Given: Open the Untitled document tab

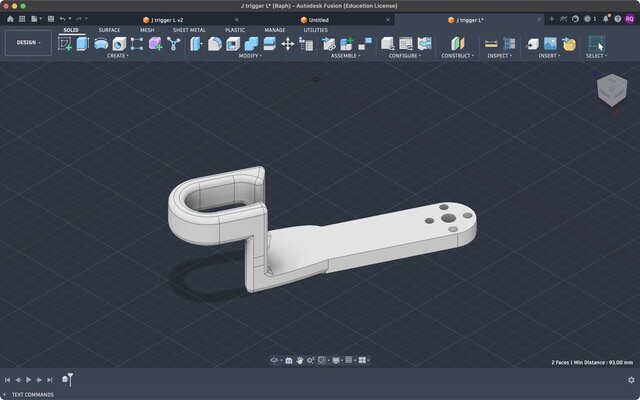Looking at the screenshot, I should (x=314, y=20).
